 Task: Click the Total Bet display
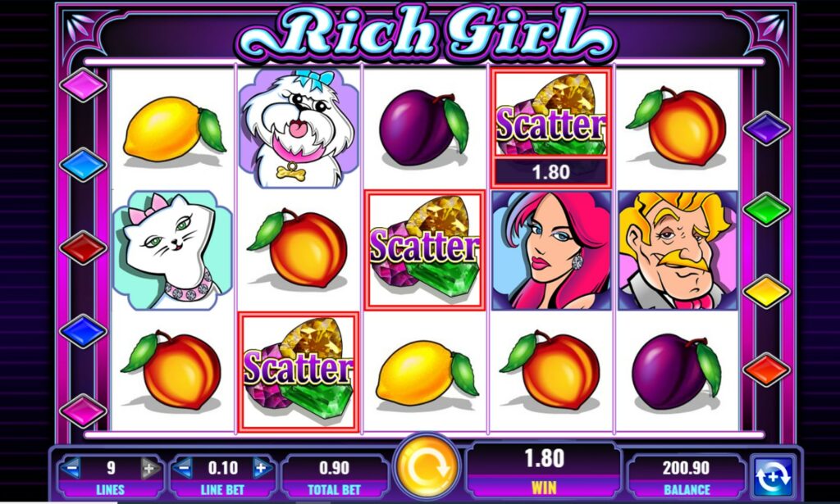335,474
